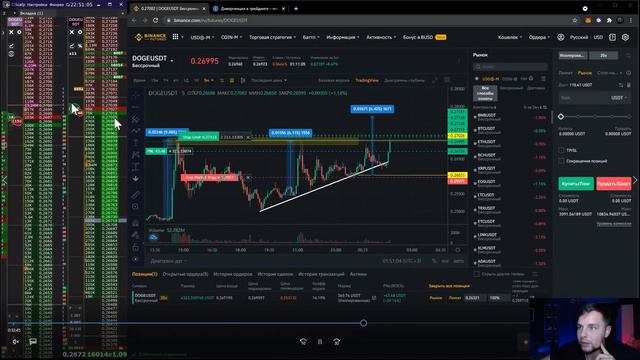
Task: Click zoom-in magnifier tool on chart toolbar
Action: (136, 207)
